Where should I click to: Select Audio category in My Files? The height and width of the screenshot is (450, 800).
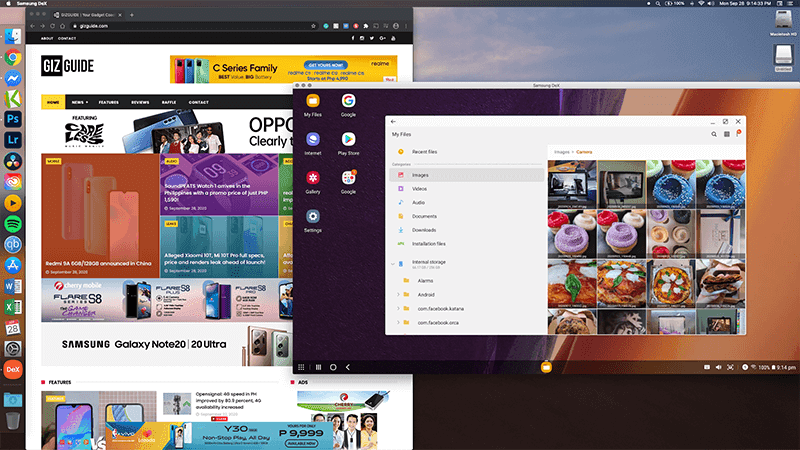pos(466,203)
